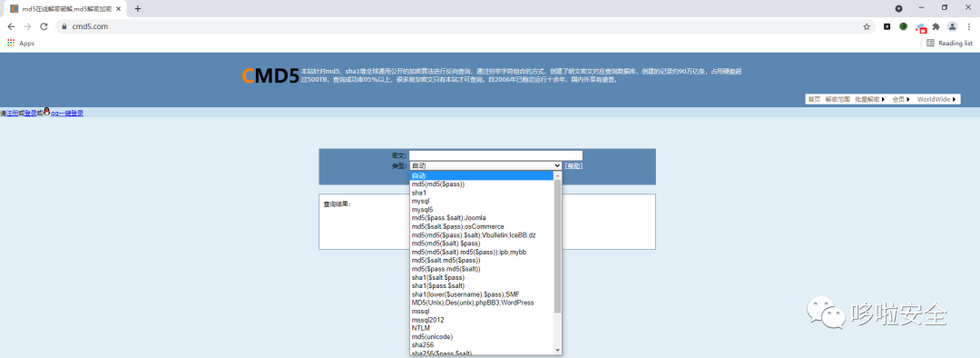The width and height of the screenshot is (980, 358).
Task: Select the NTLM option
Action: point(482,328)
